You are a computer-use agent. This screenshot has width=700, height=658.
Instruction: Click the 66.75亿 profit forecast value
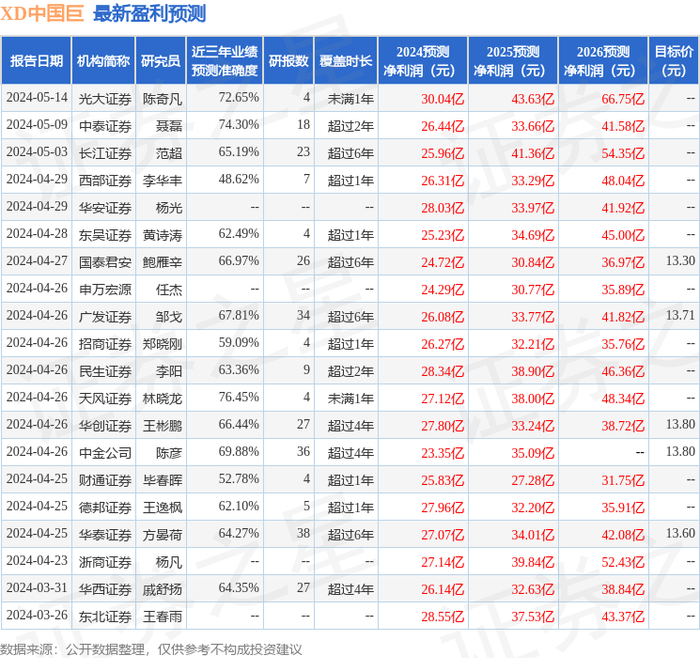(623, 99)
